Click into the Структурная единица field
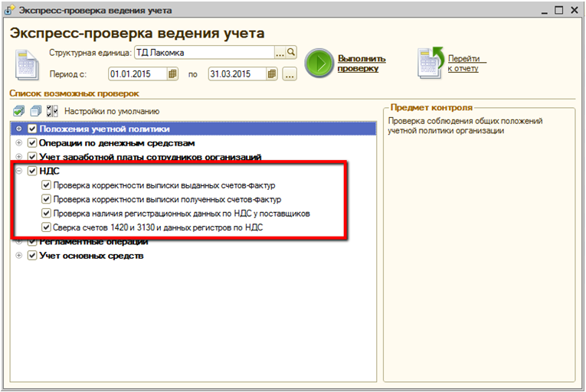Image resolution: width=586 pixels, height=392 pixels. (x=204, y=53)
